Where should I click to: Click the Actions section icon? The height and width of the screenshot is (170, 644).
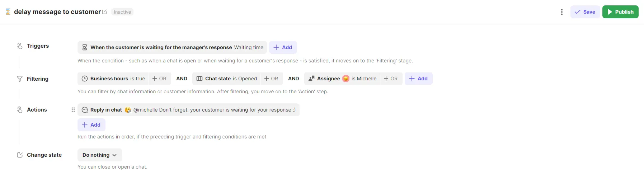pos(20,110)
